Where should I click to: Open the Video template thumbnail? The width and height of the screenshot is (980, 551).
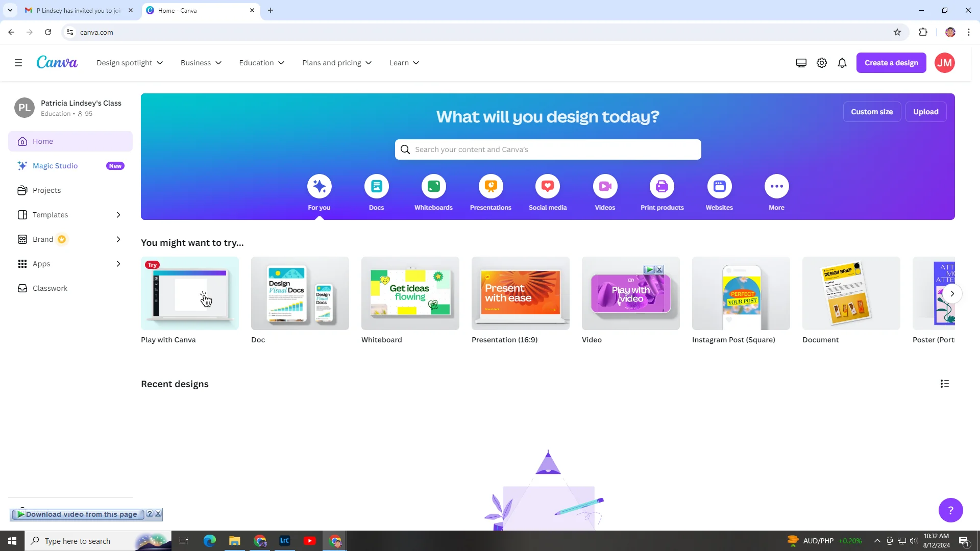click(631, 293)
